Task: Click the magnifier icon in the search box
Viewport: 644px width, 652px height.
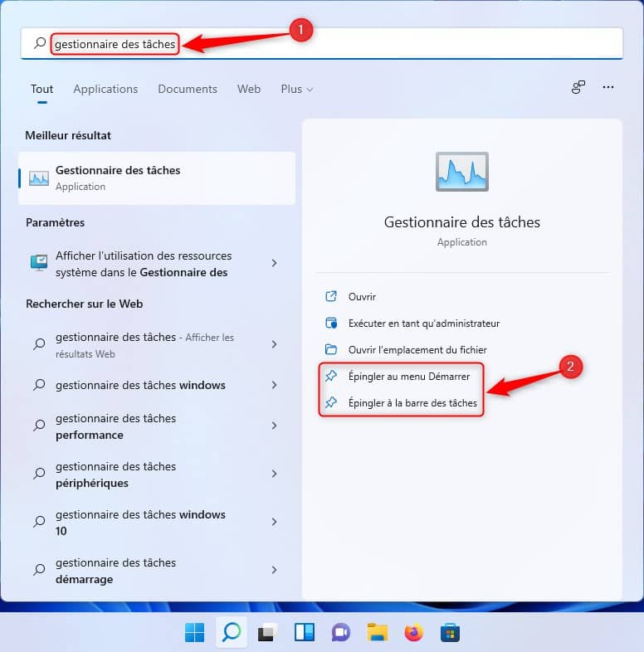Action: [x=40, y=43]
